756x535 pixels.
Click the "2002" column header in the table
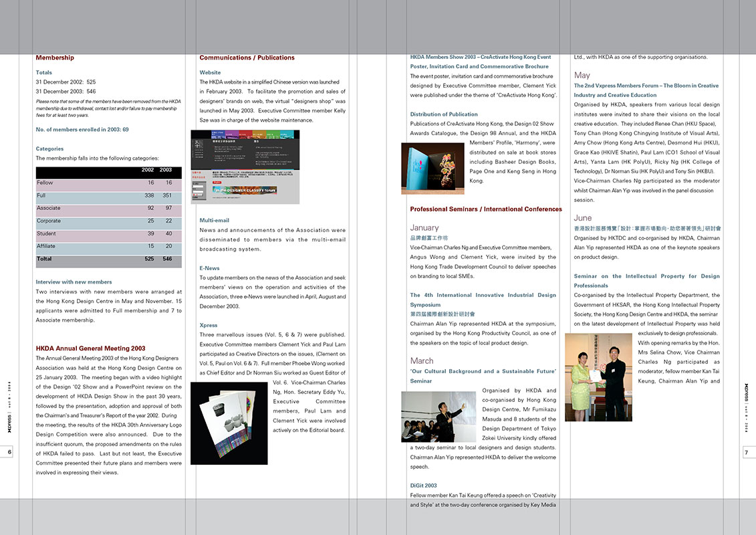click(x=148, y=170)
